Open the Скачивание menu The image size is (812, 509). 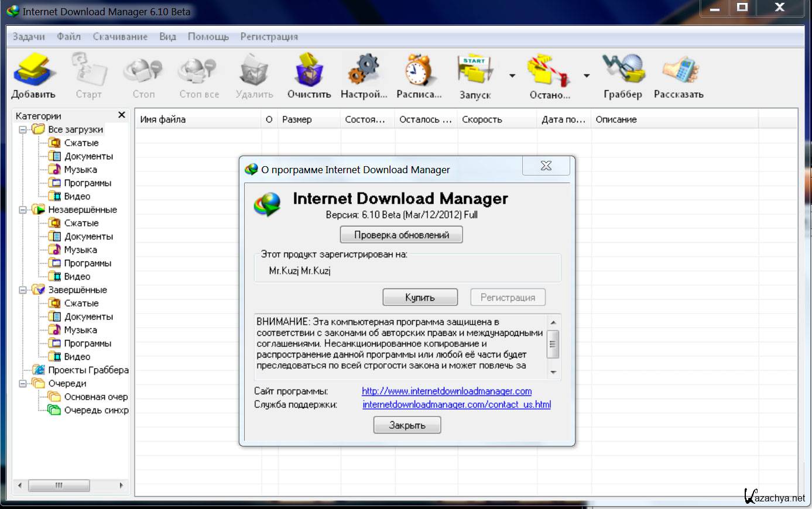coord(120,36)
